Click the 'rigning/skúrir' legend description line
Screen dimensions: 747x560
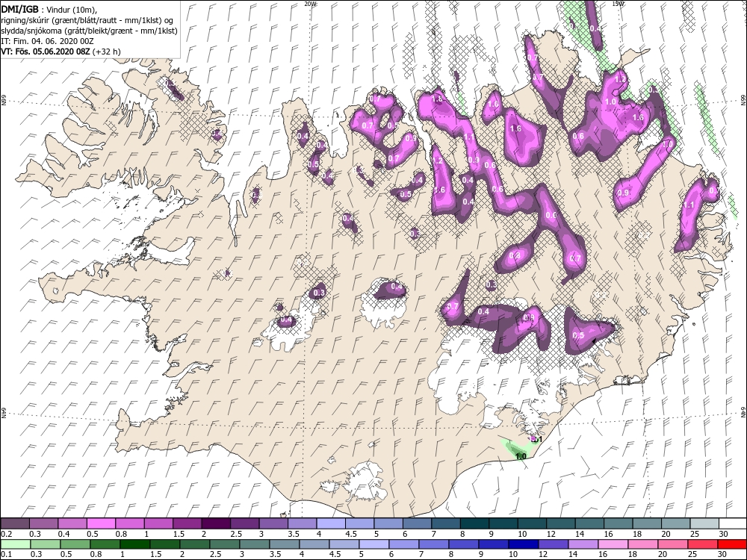[x=89, y=19]
